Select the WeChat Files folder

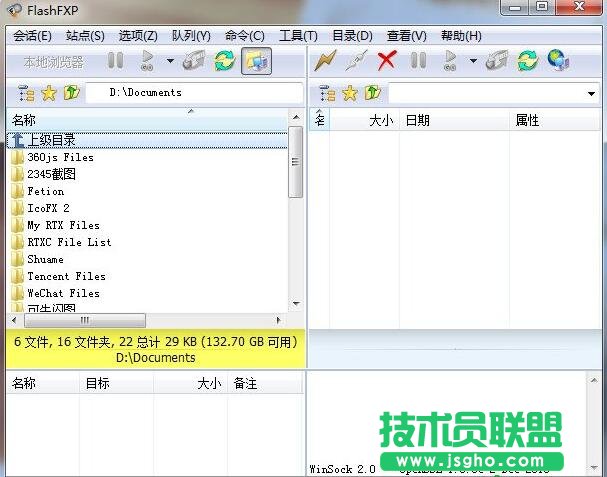click(63, 293)
